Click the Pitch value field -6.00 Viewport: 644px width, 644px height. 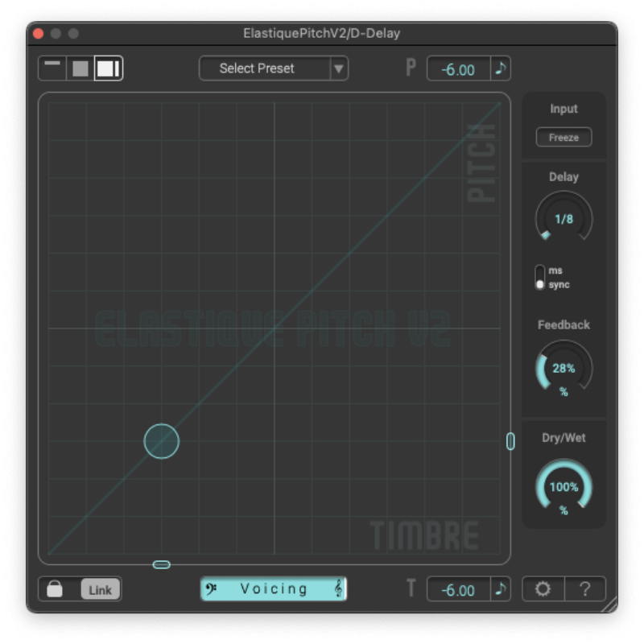[x=458, y=69]
